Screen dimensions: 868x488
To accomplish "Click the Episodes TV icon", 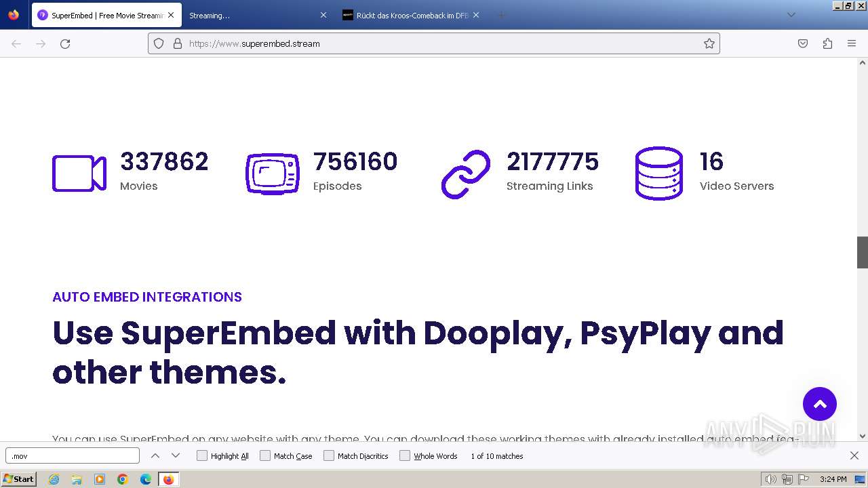I will tap(272, 174).
